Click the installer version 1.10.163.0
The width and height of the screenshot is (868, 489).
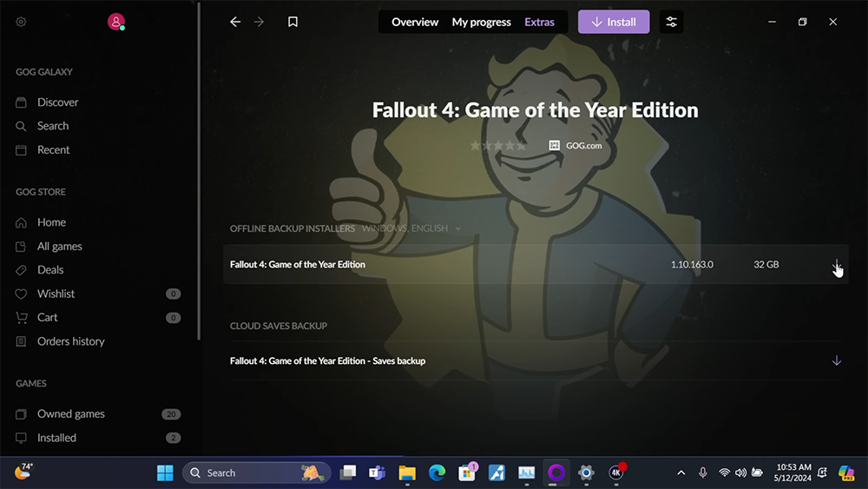pos(692,265)
